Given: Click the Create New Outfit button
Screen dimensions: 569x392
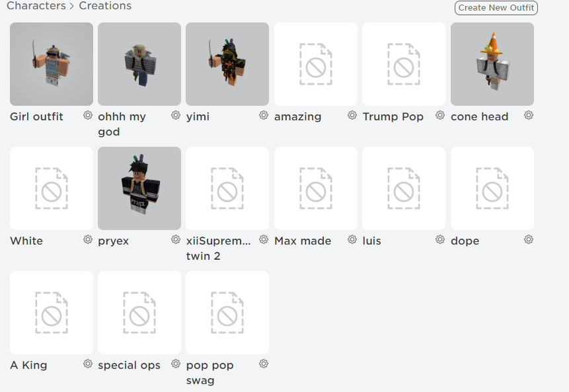Looking at the screenshot, I should click(496, 8).
